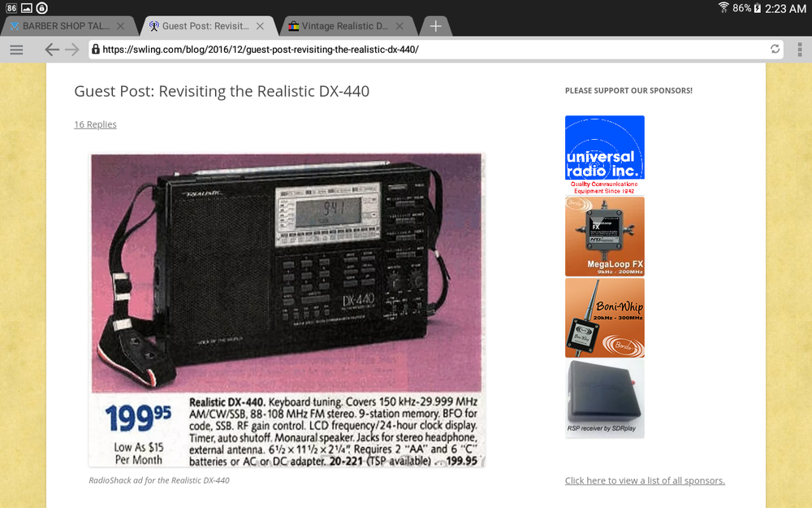Screen dimensions: 812x508
Task: Open the browser hamburger menu
Action: (16, 50)
